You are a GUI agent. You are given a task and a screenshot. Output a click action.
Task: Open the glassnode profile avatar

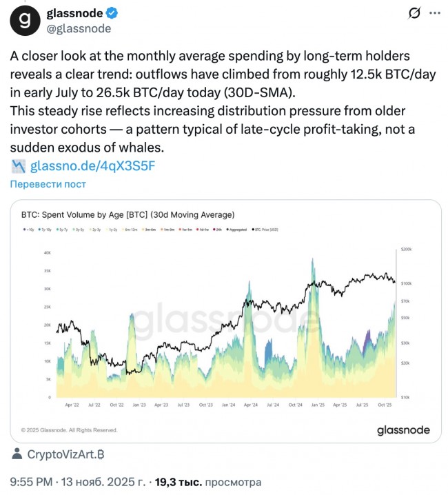(25, 20)
